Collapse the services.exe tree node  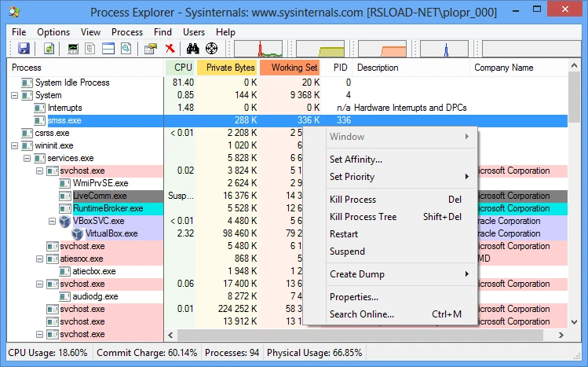[x=28, y=158]
